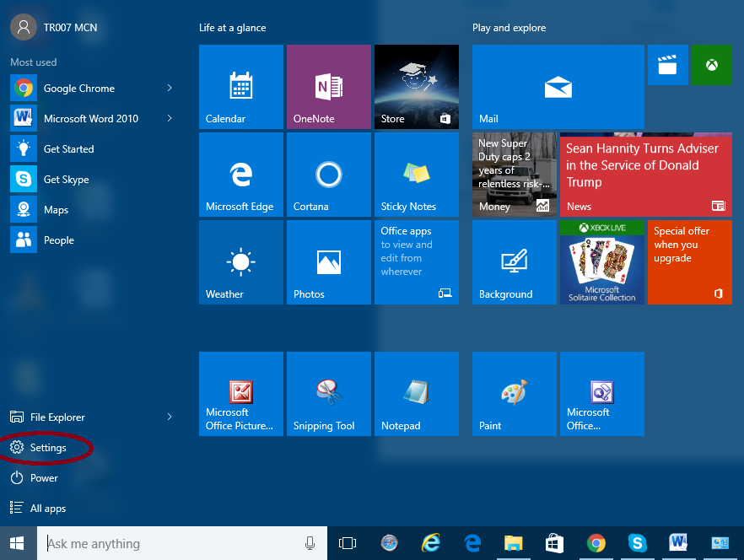Expand the File Explorer submenu arrow
Screen dimensions: 744x560
169,417
